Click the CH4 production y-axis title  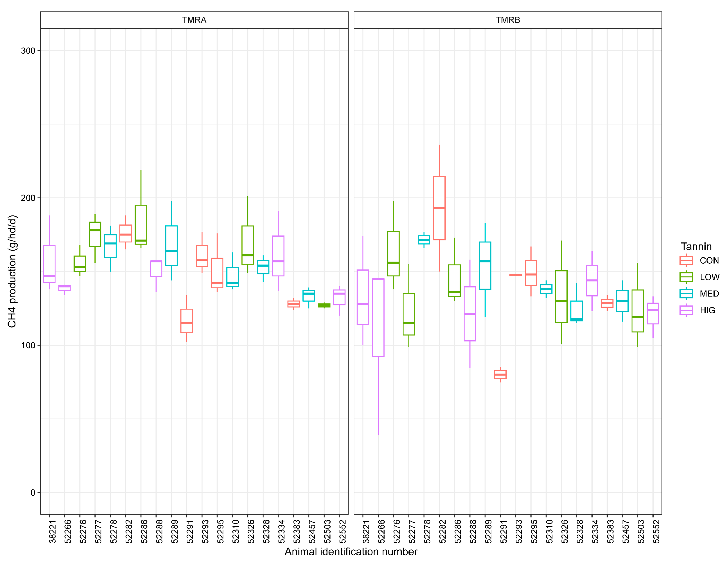(x=12, y=271)
